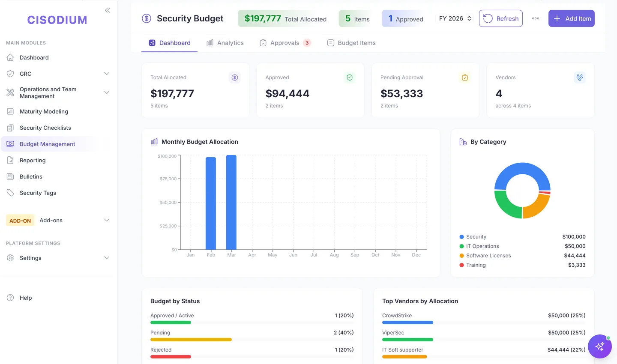Click the IT Operations green legend dot

tap(461, 246)
